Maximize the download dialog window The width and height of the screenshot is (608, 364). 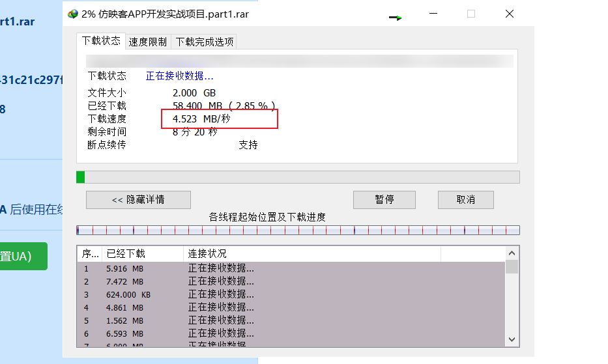tap(471, 14)
